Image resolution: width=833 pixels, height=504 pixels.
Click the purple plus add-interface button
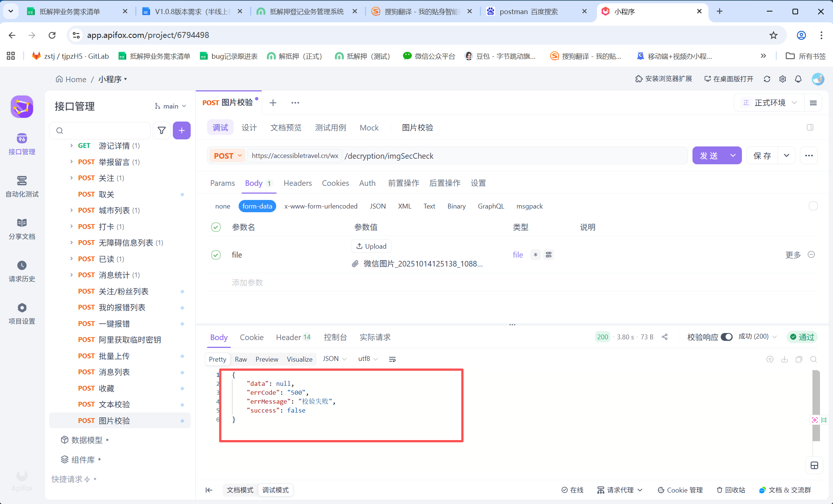[x=181, y=130]
